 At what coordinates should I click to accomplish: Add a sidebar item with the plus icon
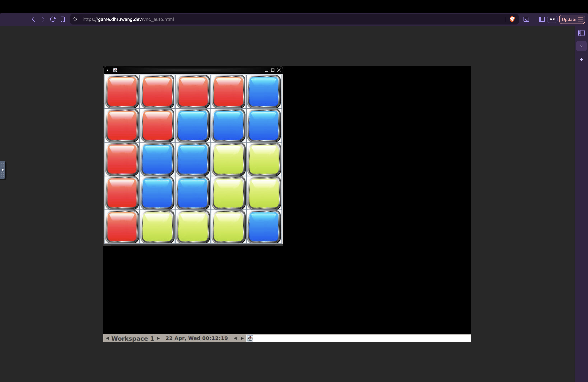[581, 59]
